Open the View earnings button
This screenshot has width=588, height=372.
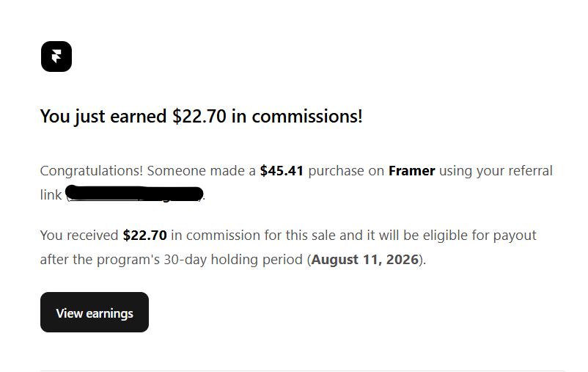pyautogui.click(x=95, y=313)
